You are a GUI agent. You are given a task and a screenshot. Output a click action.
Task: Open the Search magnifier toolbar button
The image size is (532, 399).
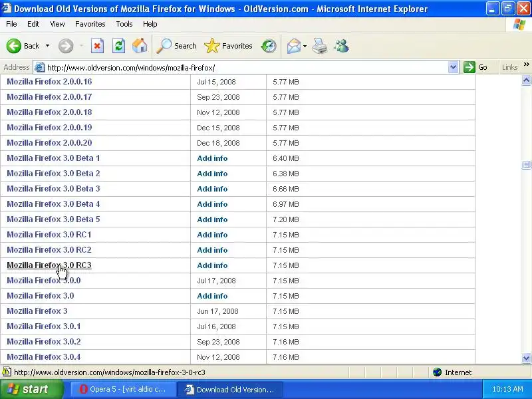(176, 46)
